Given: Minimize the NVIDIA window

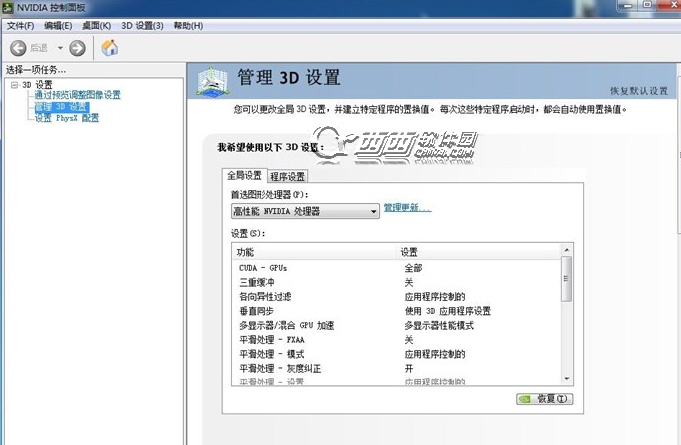Looking at the screenshot, I should coord(627,5).
